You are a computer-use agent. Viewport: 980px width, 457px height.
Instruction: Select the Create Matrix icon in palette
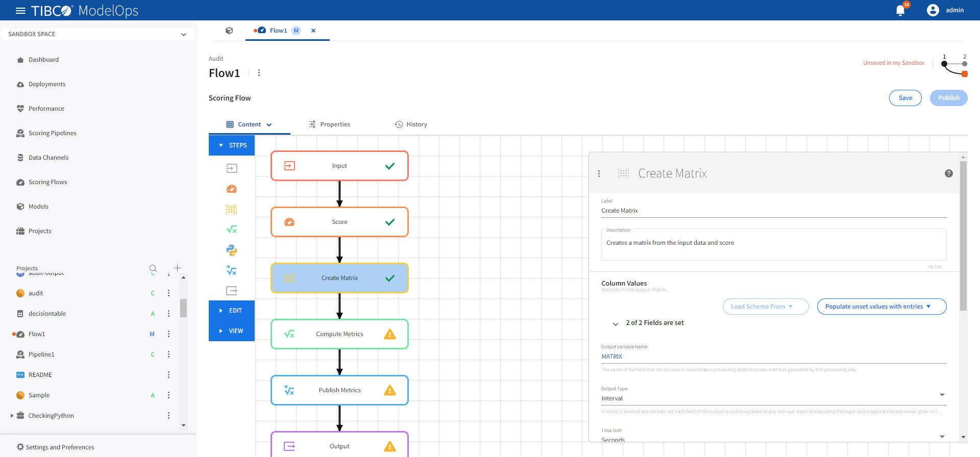pos(232,210)
